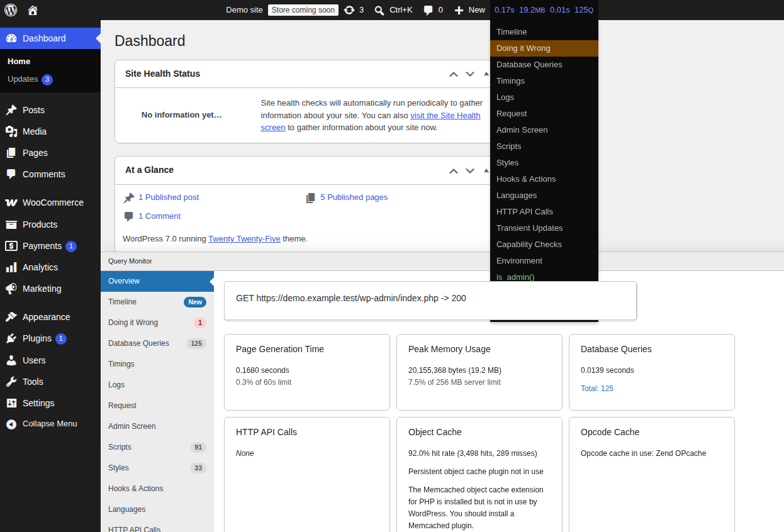Open the Marketing megaphone icon
Viewport: 784px width, 532px height.
(x=11, y=289)
